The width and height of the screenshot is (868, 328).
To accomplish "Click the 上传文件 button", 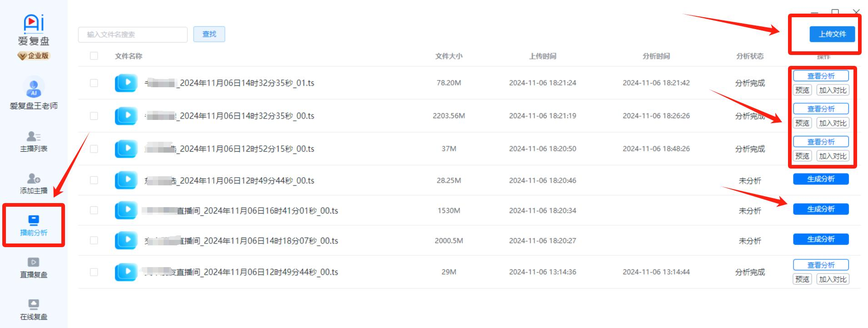I will pos(832,34).
